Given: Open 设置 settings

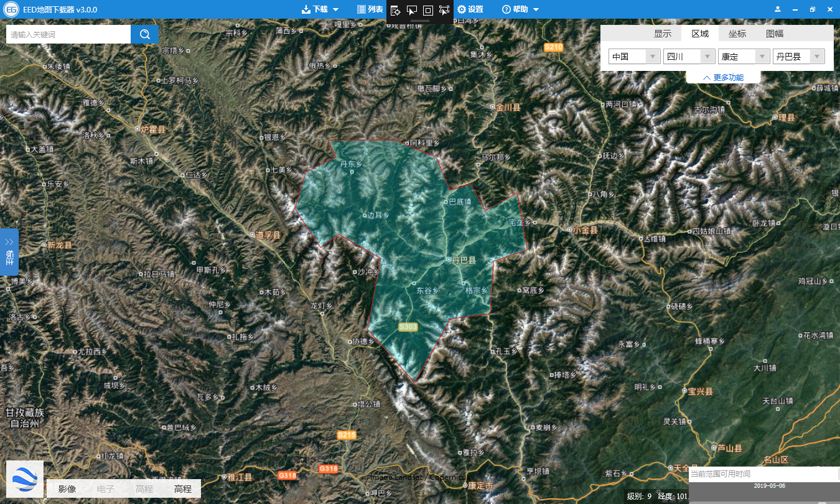Looking at the screenshot, I should pyautogui.click(x=470, y=9).
